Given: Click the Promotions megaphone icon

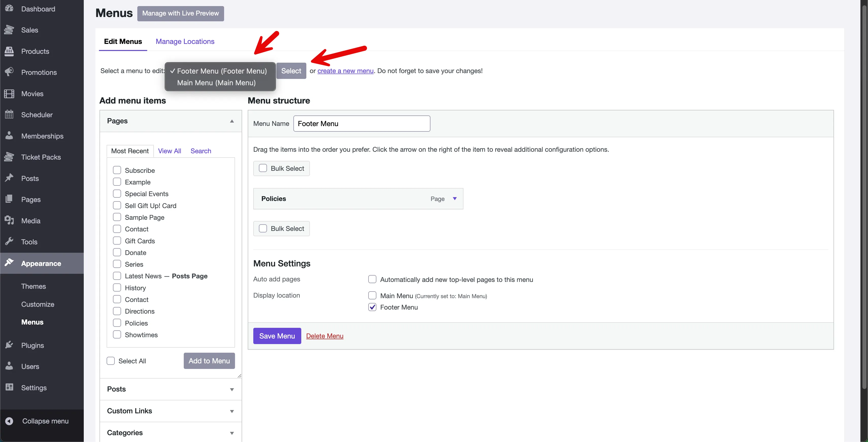Looking at the screenshot, I should [x=9, y=72].
